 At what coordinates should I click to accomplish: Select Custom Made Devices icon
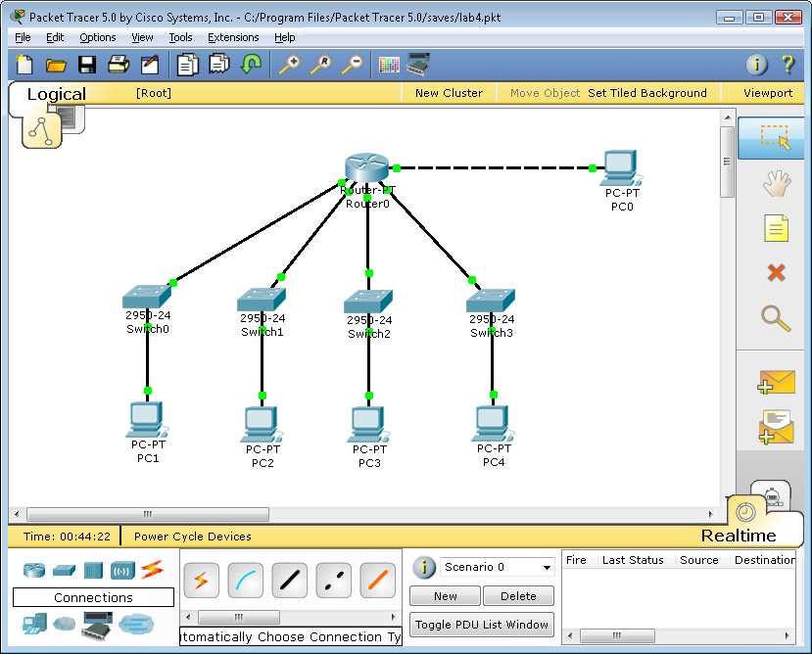tap(97, 625)
